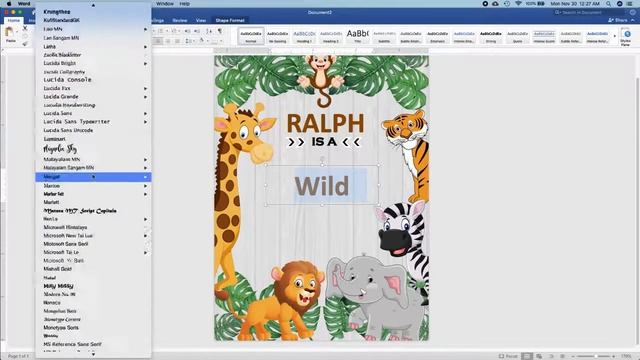This screenshot has width=640, height=360.
Task: Click the Paste icon in the ribbon
Action: [x=10, y=33]
